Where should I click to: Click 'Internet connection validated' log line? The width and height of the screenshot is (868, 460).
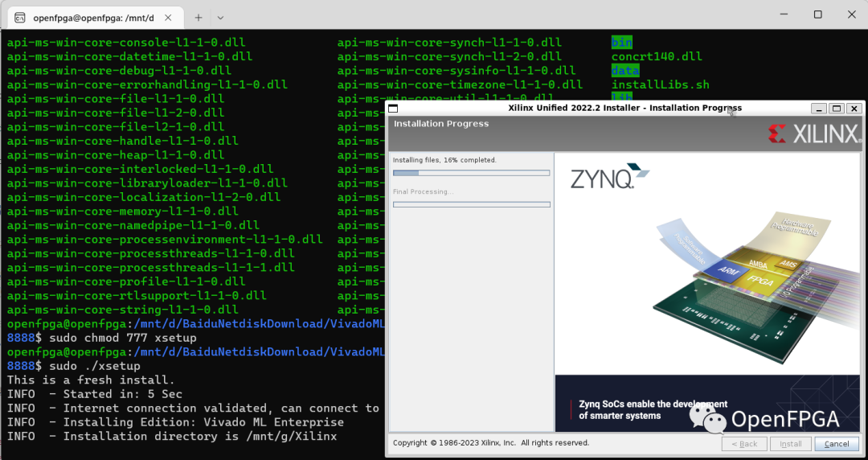[193, 409]
